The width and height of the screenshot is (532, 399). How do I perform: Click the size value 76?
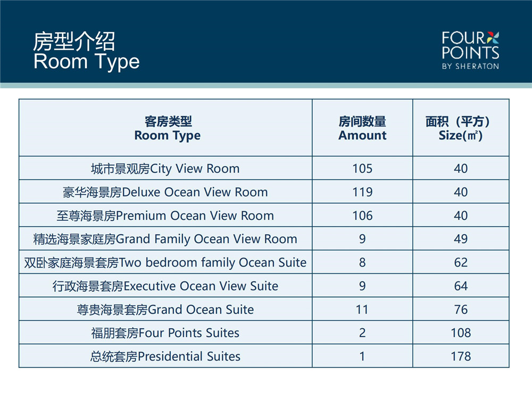coord(461,310)
